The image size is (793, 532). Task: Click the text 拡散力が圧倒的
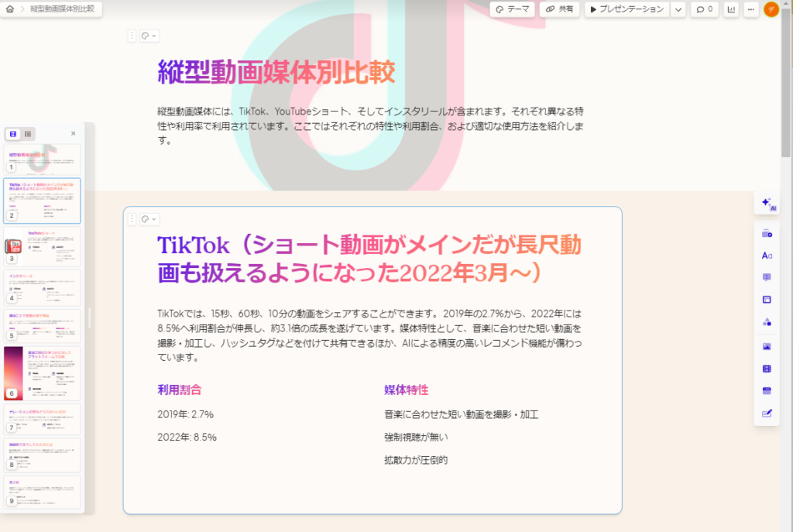pyautogui.click(x=416, y=460)
